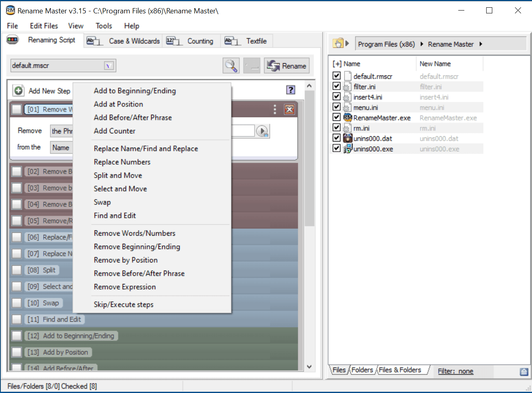Open the default.rmscr script dropdown
Viewport: 532px width, 393px height.
109,66
